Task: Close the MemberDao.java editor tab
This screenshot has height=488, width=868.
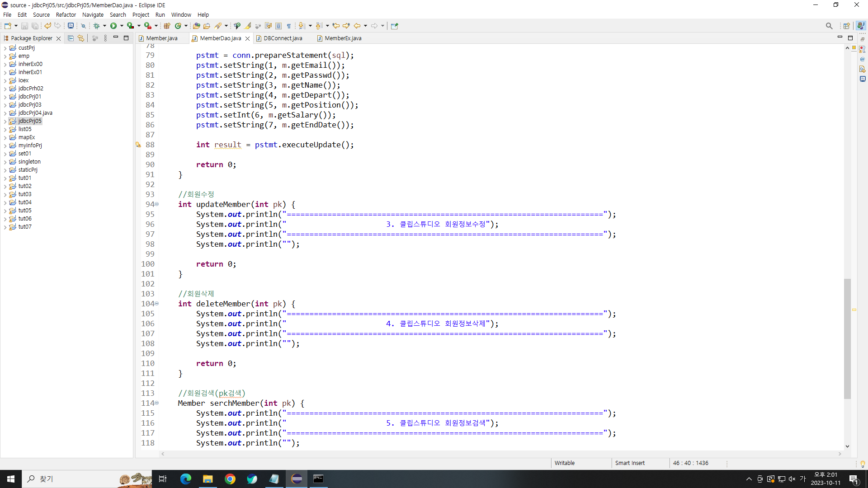Action: point(247,38)
